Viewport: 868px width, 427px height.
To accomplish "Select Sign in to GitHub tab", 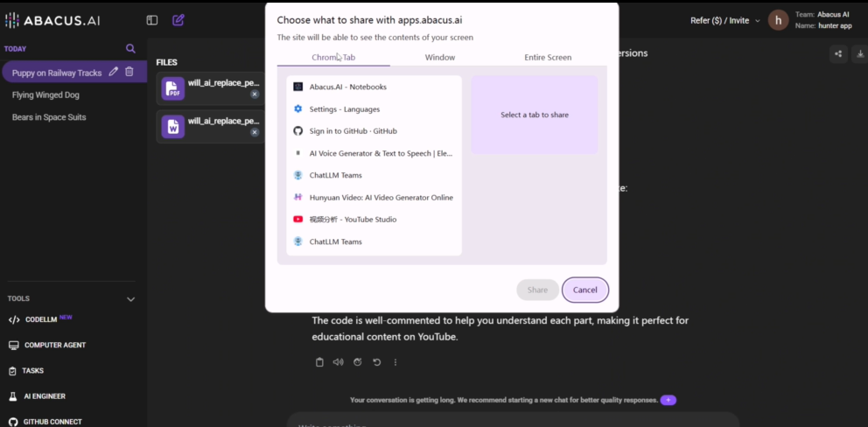I will 374,131.
